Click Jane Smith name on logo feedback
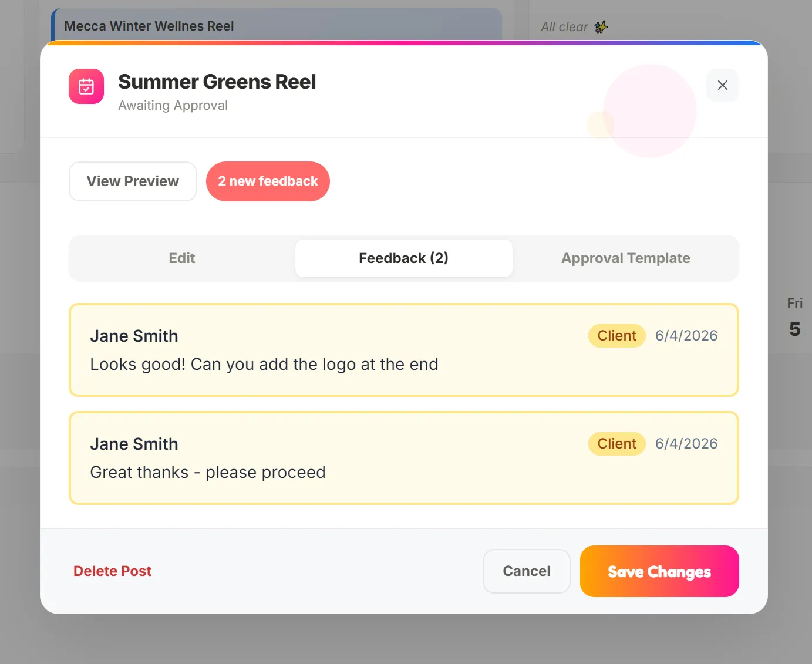The height and width of the screenshot is (664, 812). pyautogui.click(x=134, y=336)
